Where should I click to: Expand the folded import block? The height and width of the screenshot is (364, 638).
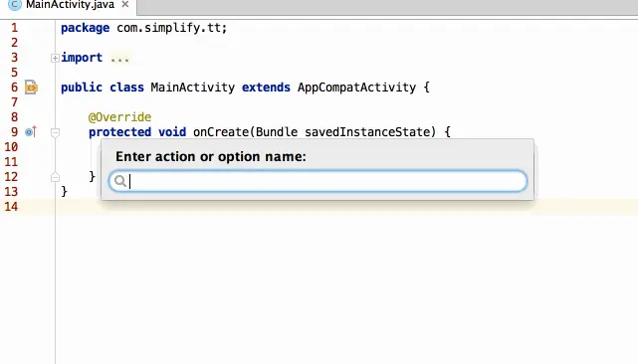click(55, 58)
